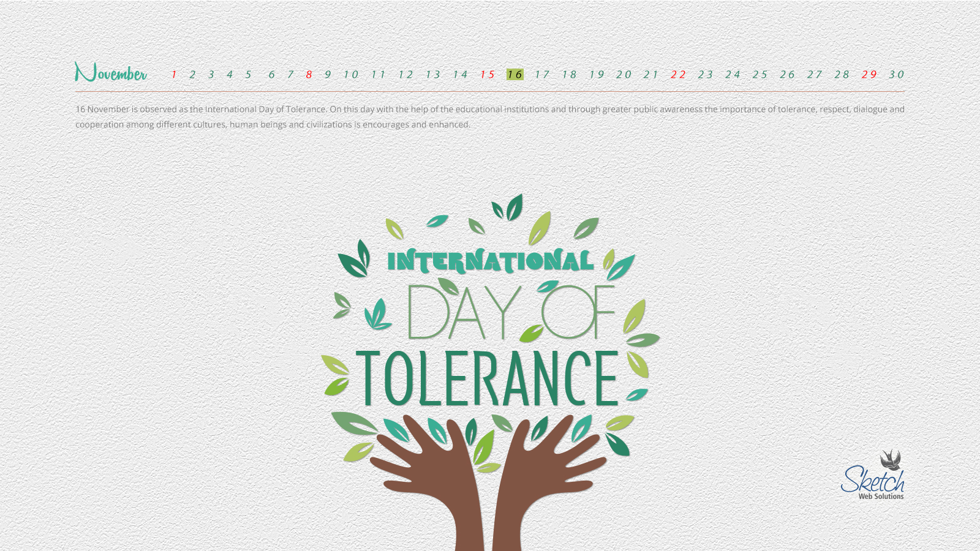Pick date 9 in the calendar row
Viewport: 980px width, 551px height.
tap(328, 75)
